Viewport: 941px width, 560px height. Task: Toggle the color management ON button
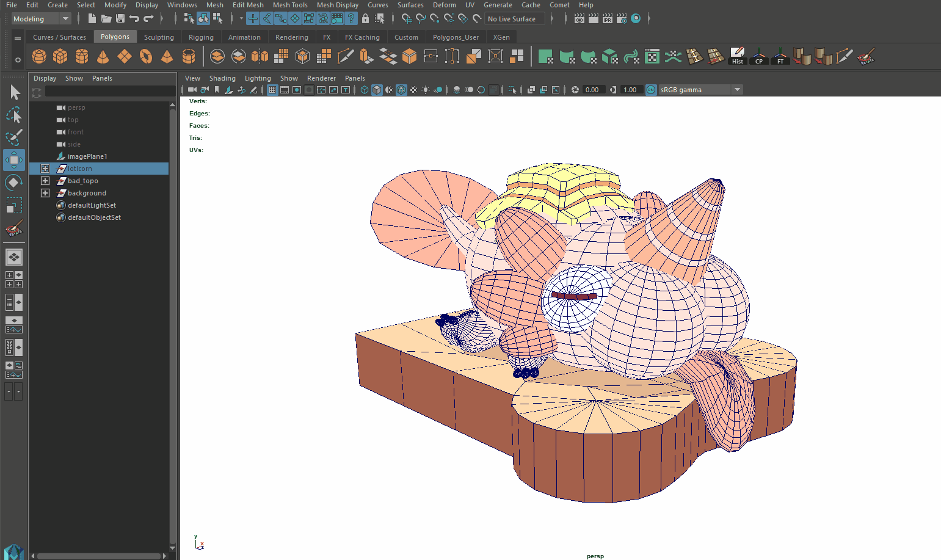651,90
